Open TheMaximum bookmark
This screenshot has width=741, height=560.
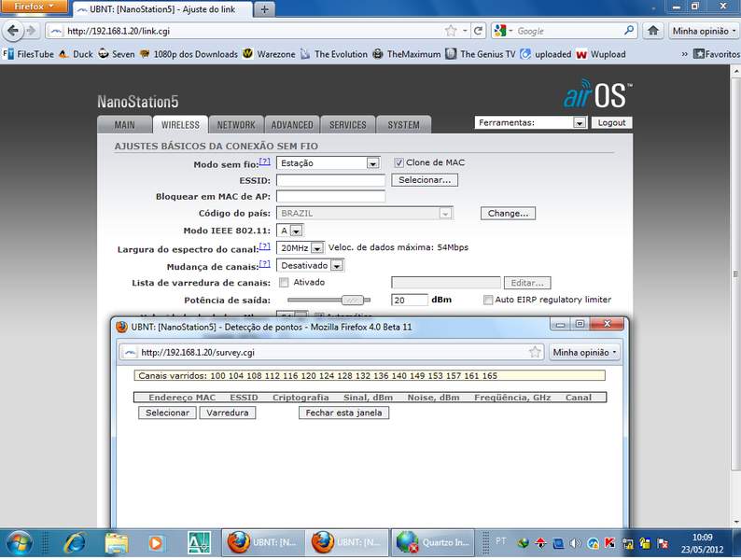point(406,54)
